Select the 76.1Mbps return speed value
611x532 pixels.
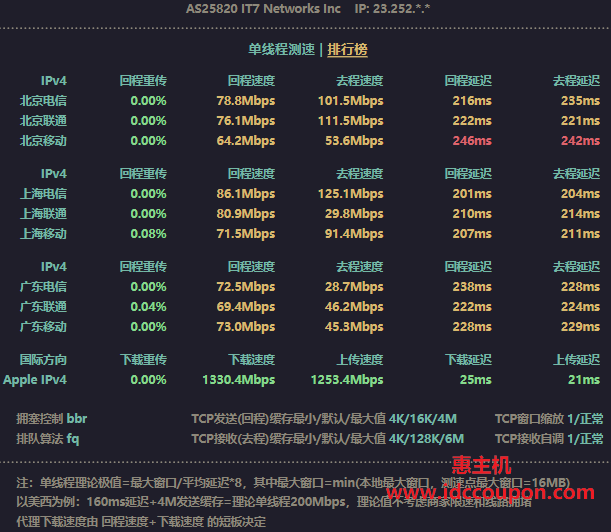pos(246,121)
